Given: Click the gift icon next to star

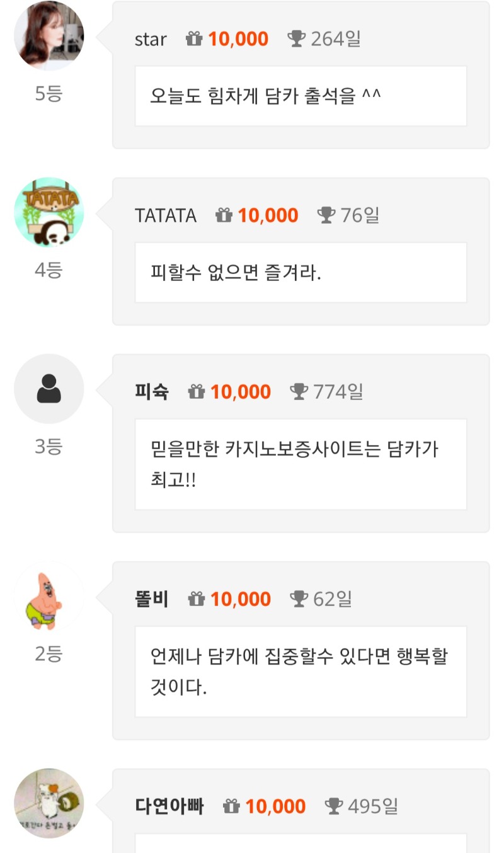Looking at the screenshot, I should point(194,39).
